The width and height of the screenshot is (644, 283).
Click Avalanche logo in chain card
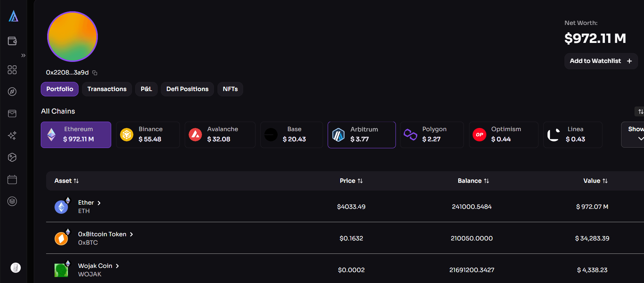tap(195, 135)
